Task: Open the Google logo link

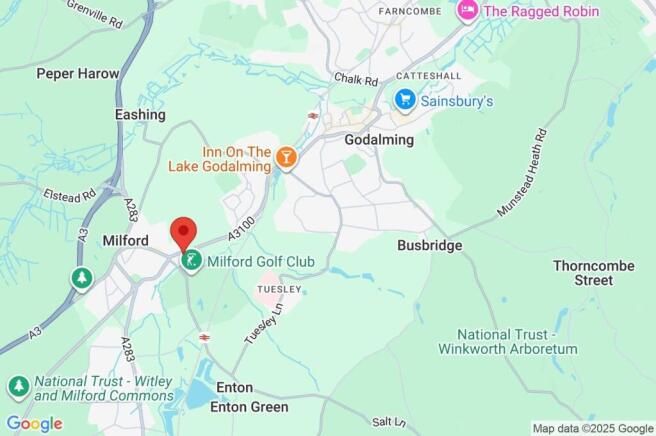Action: (x=35, y=424)
